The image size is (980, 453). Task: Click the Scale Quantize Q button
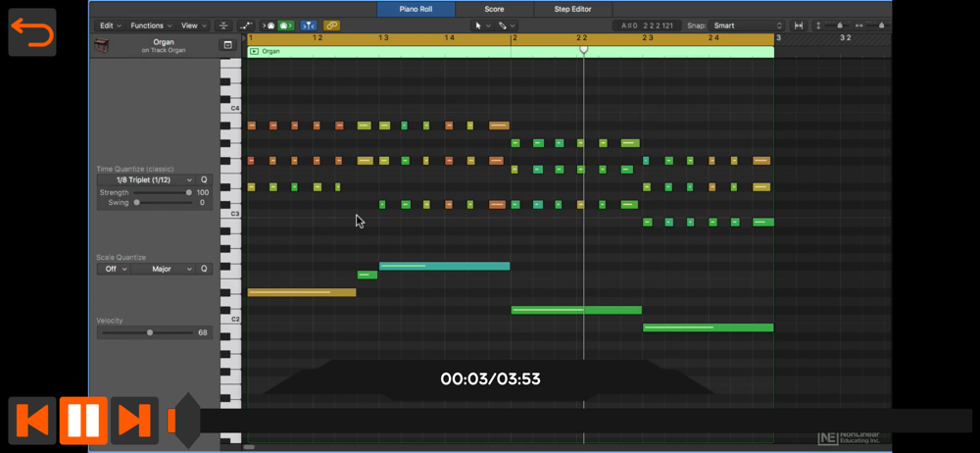[204, 269]
